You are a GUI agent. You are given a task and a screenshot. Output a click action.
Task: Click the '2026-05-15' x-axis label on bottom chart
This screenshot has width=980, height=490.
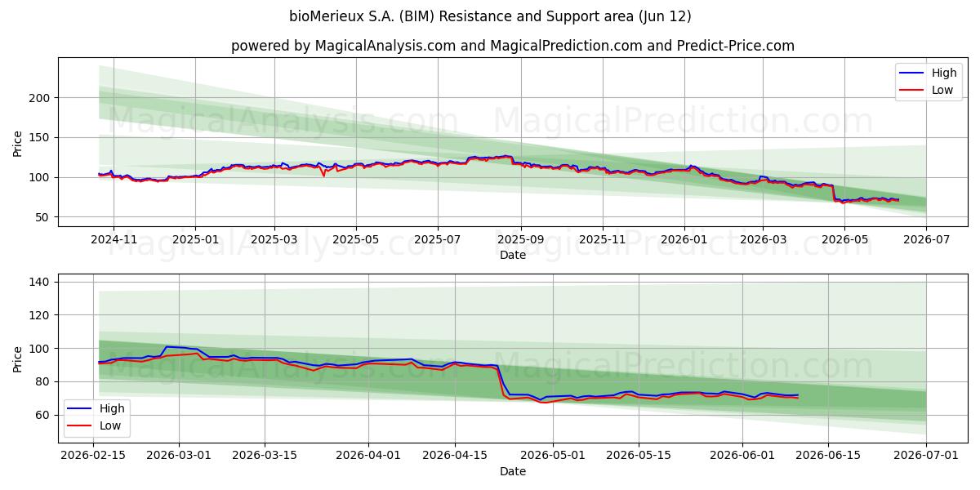[639, 457]
